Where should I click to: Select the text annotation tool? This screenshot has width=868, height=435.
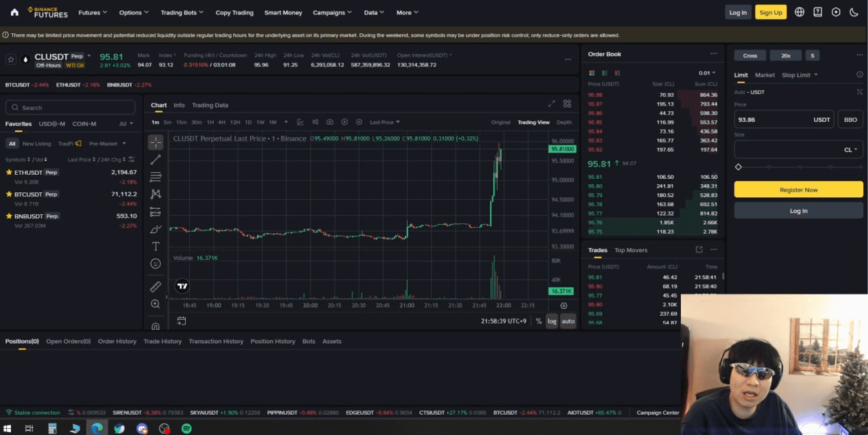pos(155,247)
